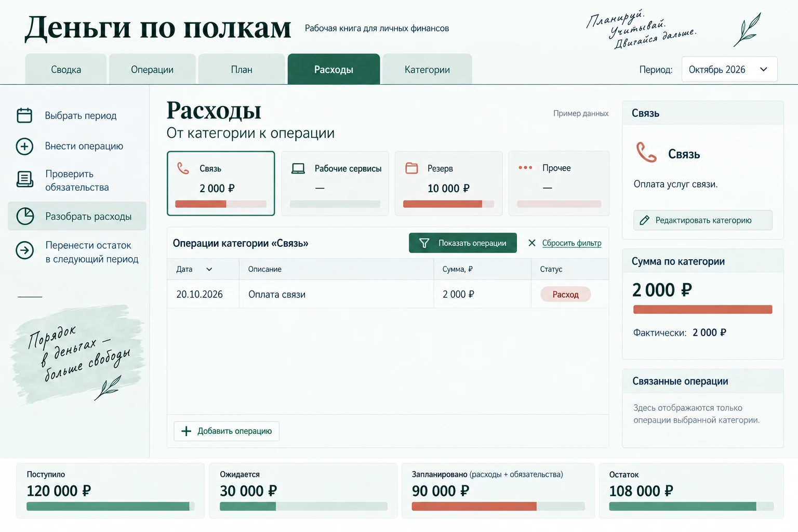The width and height of the screenshot is (798, 532).
Task: Click the three-dots icon on Прочее card
Action: (x=525, y=168)
